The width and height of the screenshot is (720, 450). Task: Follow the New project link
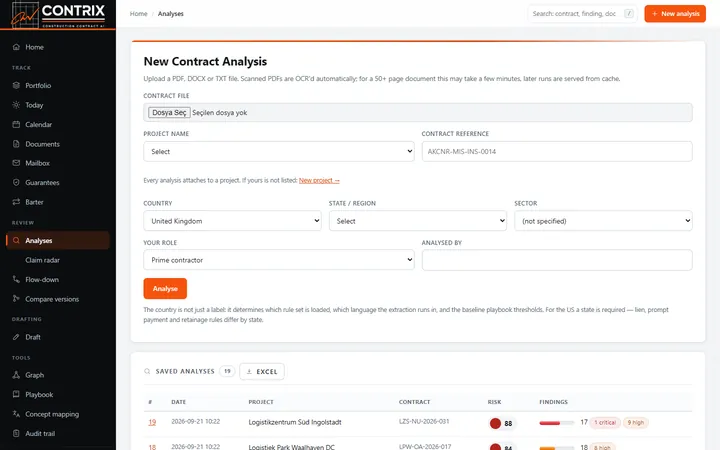(319, 180)
